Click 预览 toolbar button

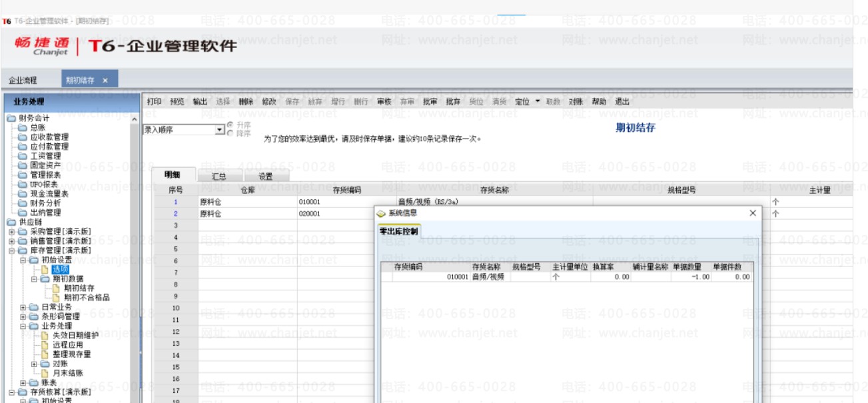177,102
